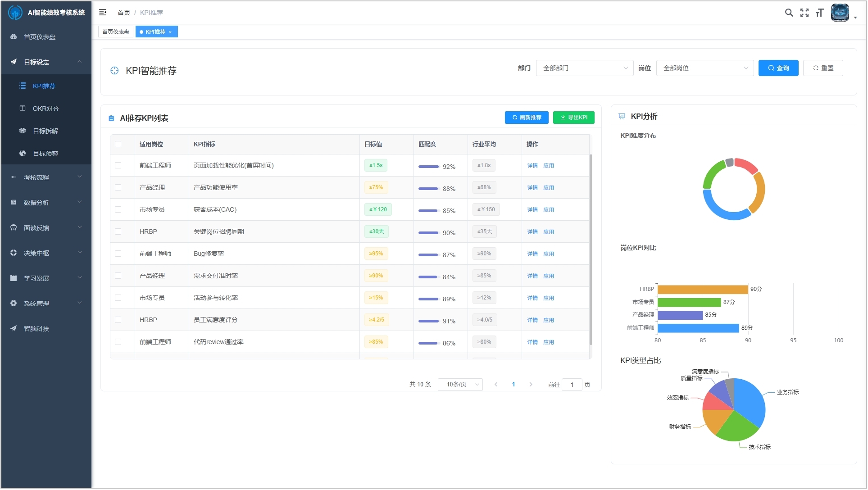Expand the 10条/页 page size selector
Image resolution: width=868 pixels, height=490 pixels.
point(460,385)
